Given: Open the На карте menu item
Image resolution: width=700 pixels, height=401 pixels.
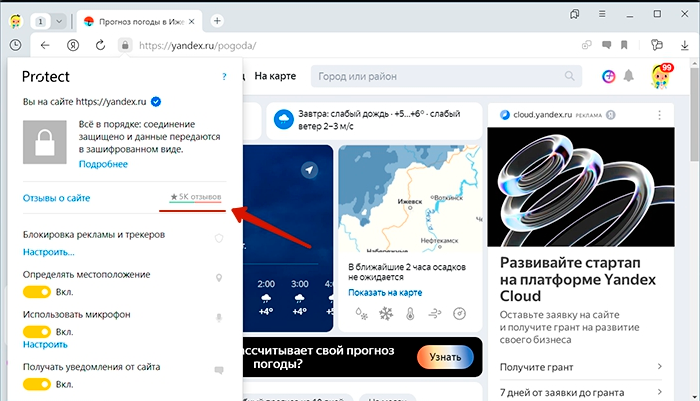Looking at the screenshot, I should coord(275,76).
